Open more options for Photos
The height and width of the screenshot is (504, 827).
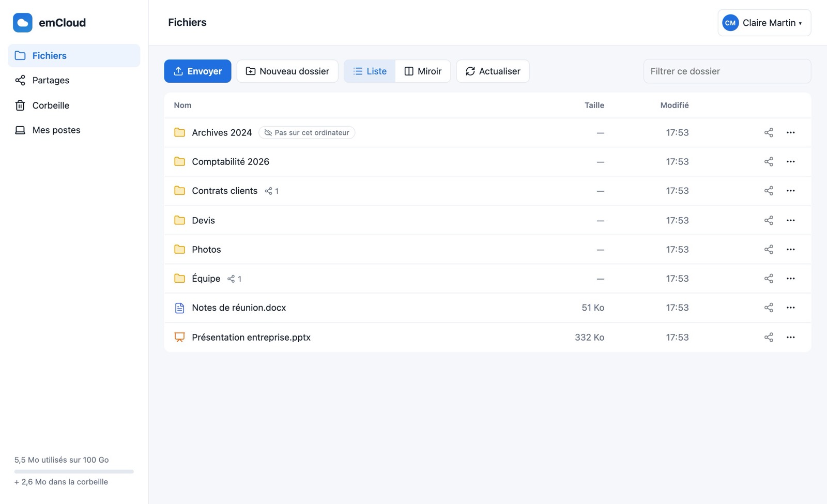790,249
